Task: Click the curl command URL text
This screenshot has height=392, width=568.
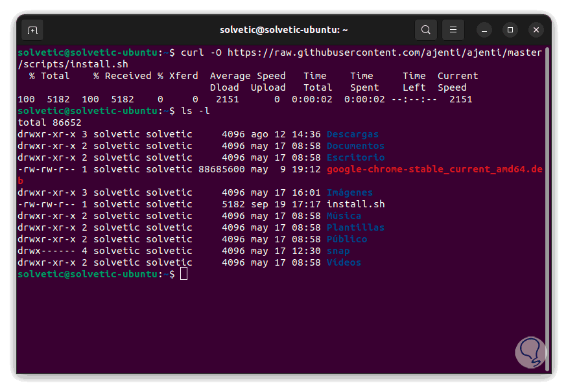Action: [385, 52]
